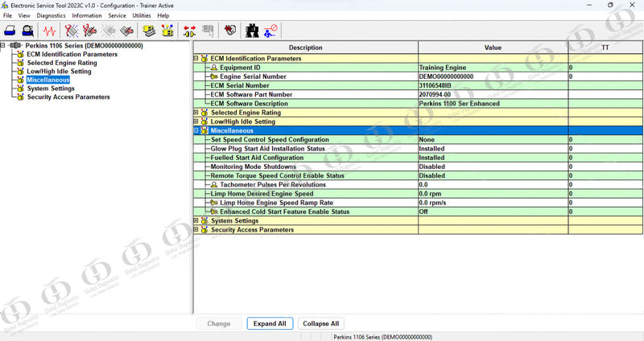644x341 pixels.
Task: Open Logged Event Codes toolbar icon
Action: tap(127, 31)
